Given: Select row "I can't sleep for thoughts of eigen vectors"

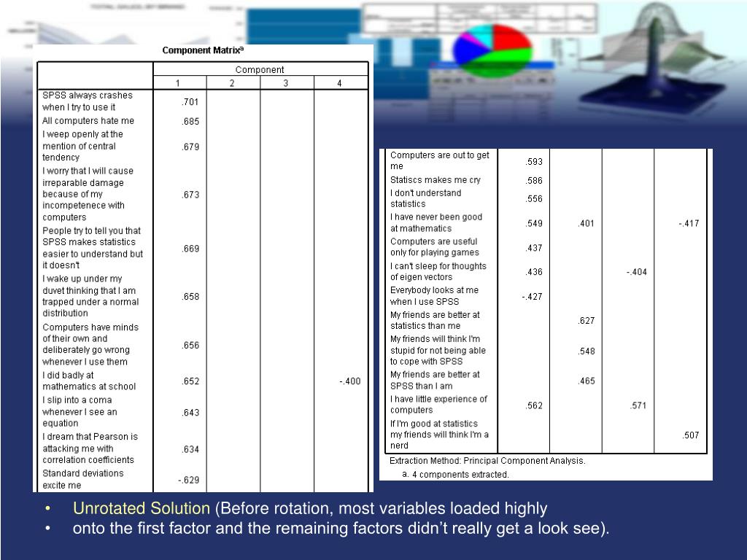Looking at the screenshot, I should 438,271.
